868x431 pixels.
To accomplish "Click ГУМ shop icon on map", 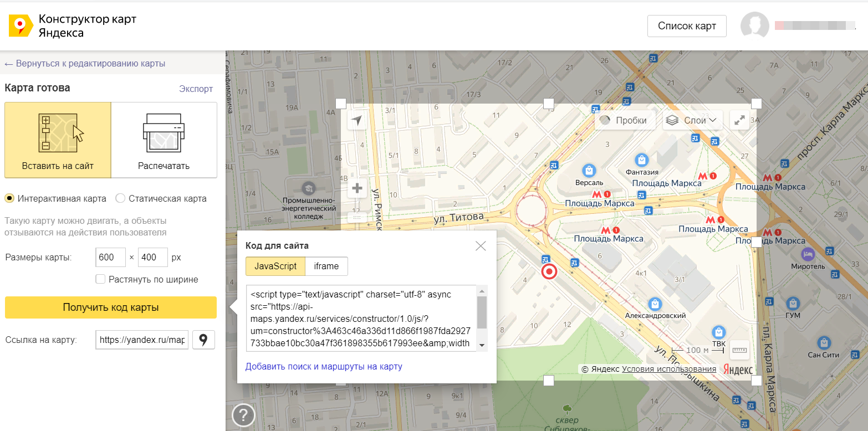I will tap(793, 303).
